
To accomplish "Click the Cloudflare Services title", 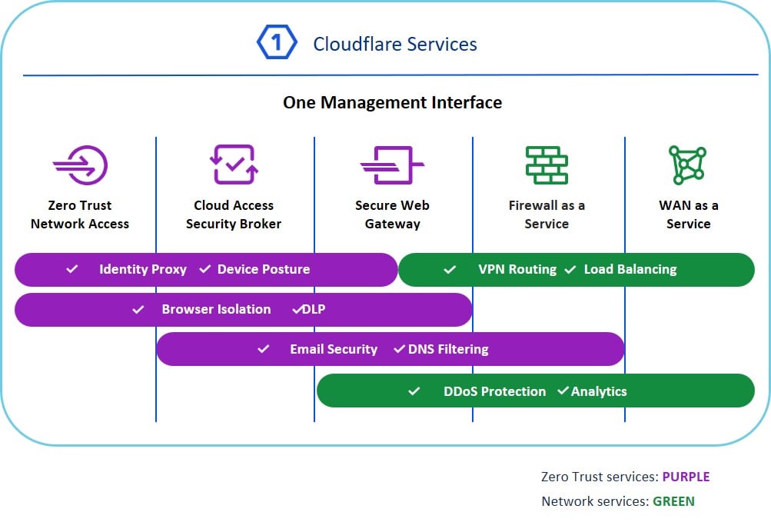I will tap(395, 44).
